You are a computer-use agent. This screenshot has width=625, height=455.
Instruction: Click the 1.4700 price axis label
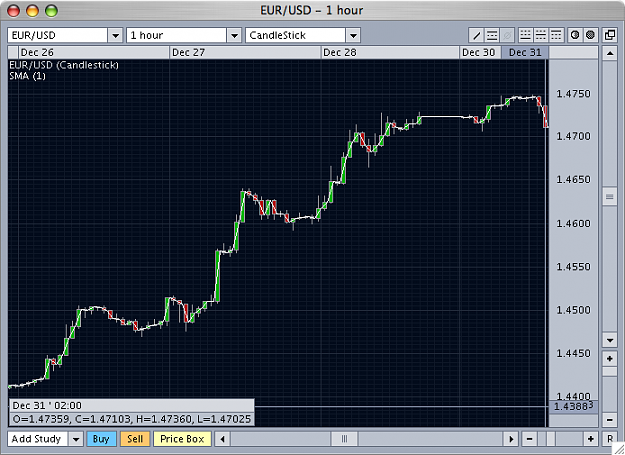[573, 136]
